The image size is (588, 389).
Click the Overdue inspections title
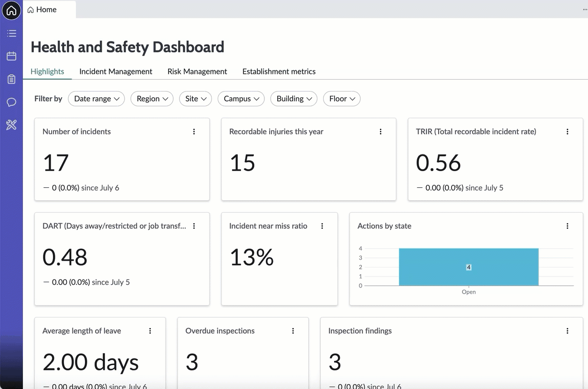[220, 331]
